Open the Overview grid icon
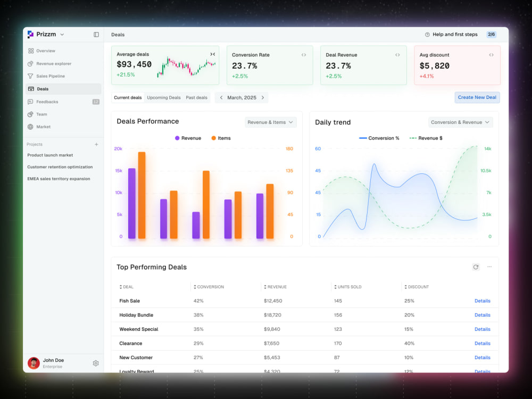Screen dimensions: 532x399 (31, 51)
